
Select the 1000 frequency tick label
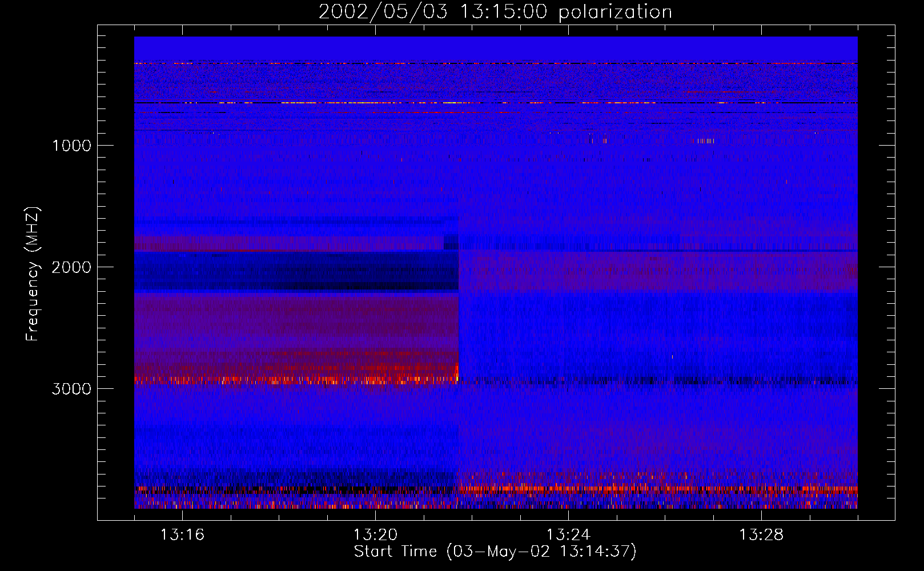(71, 146)
